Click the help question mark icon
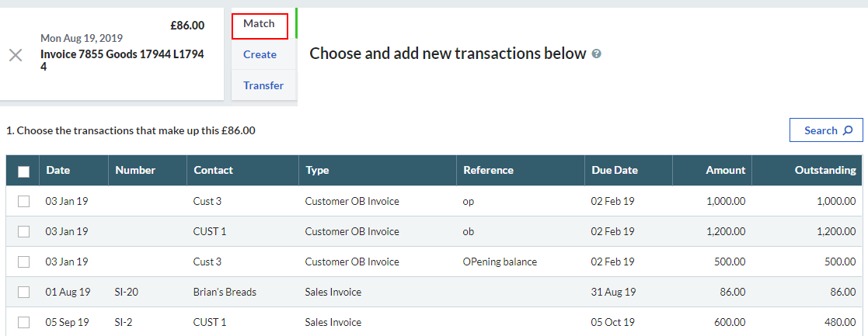 597,54
